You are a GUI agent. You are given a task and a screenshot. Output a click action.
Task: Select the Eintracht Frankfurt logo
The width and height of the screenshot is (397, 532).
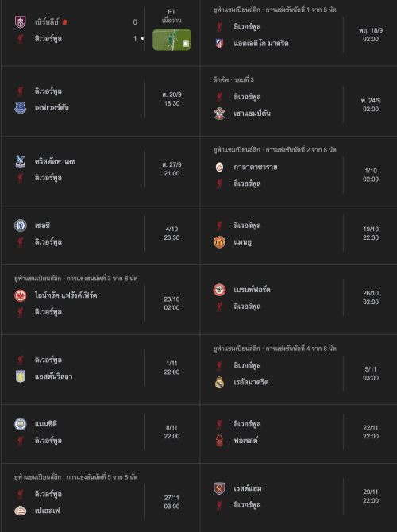click(21, 295)
